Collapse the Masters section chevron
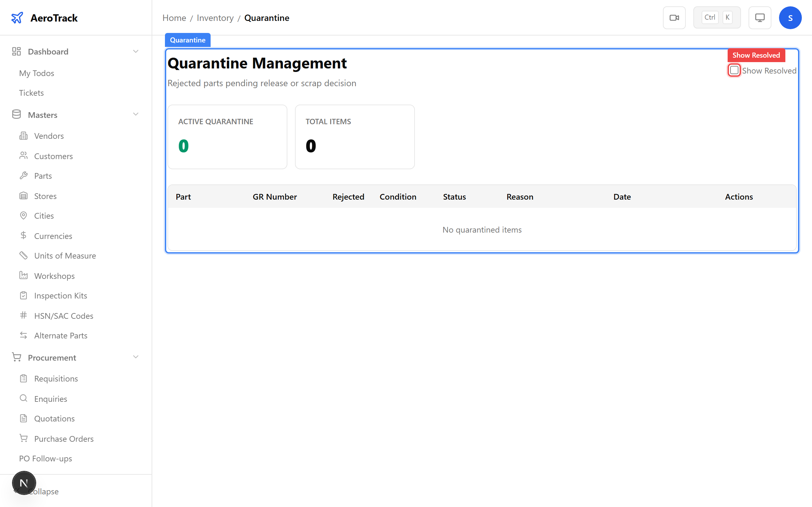This screenshot has width=812, height=507. (x=135, y=115)
